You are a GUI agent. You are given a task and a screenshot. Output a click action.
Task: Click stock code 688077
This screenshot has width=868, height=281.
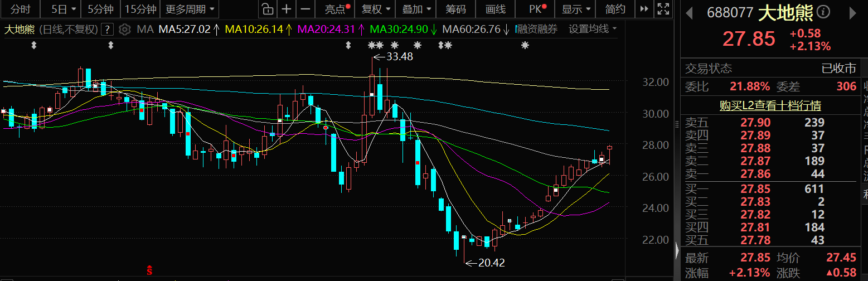tap(730, 12)
